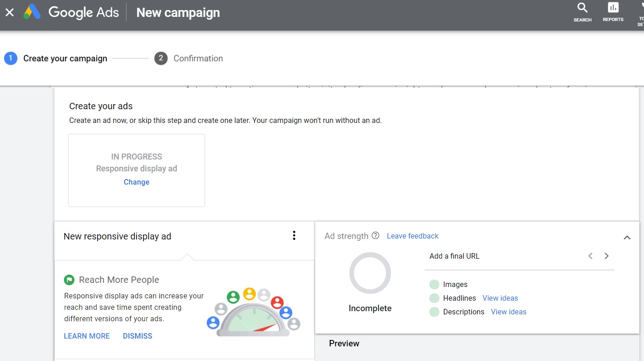Go to next ad strength suggestion arrow
Viewport: 644px width, 361px height.
607,256
